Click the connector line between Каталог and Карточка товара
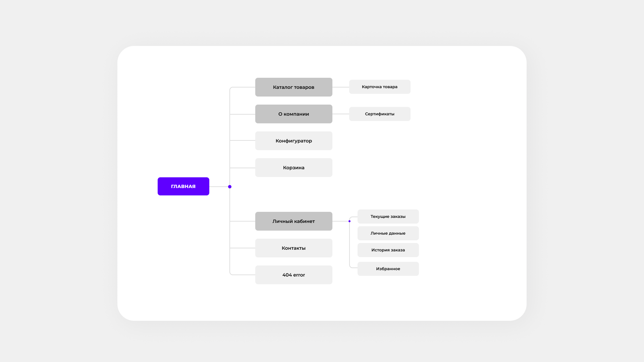 pyautogui.click(x=341, y=87)
